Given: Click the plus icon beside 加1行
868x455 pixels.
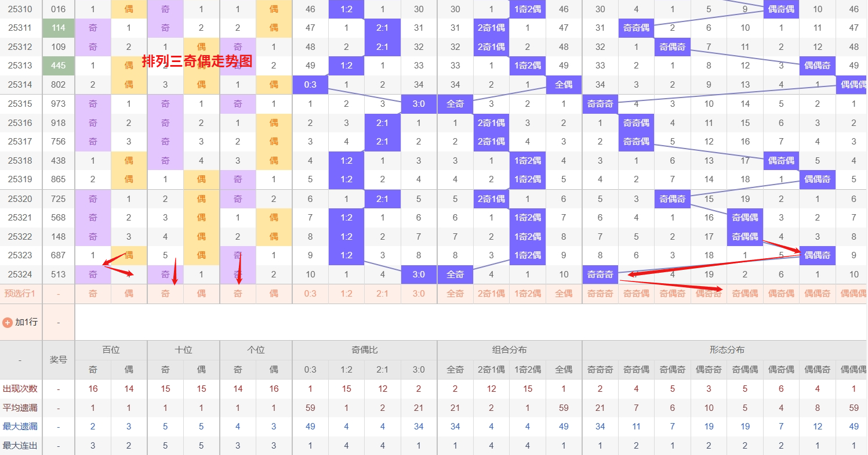Looking at the screenshot, I should 8,322.
